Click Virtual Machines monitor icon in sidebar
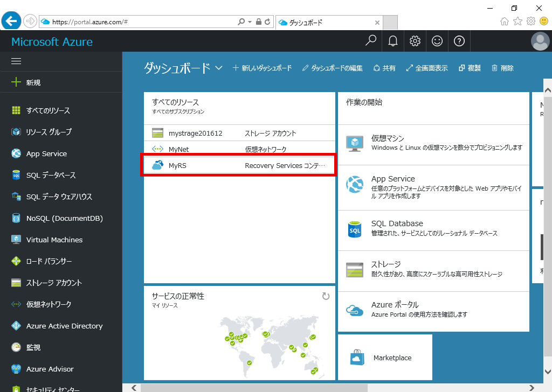The image size is (552, 392). 16,240
